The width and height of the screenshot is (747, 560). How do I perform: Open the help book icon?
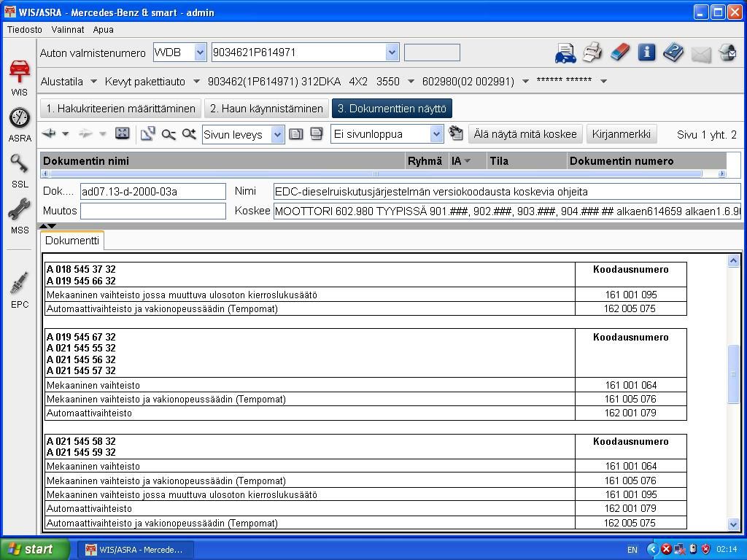(x=673, y=52)
